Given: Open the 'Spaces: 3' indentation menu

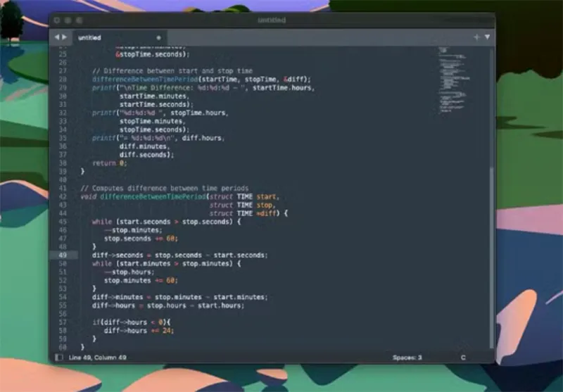Looking at the screenshot, I should tap(407, 358).
